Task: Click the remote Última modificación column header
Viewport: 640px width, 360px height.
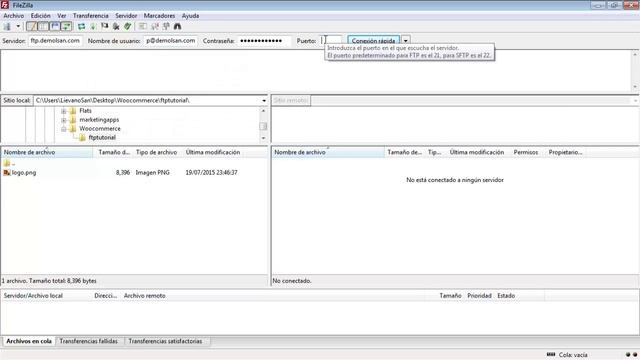Action: pyautogui.click(x=477, y=152)
